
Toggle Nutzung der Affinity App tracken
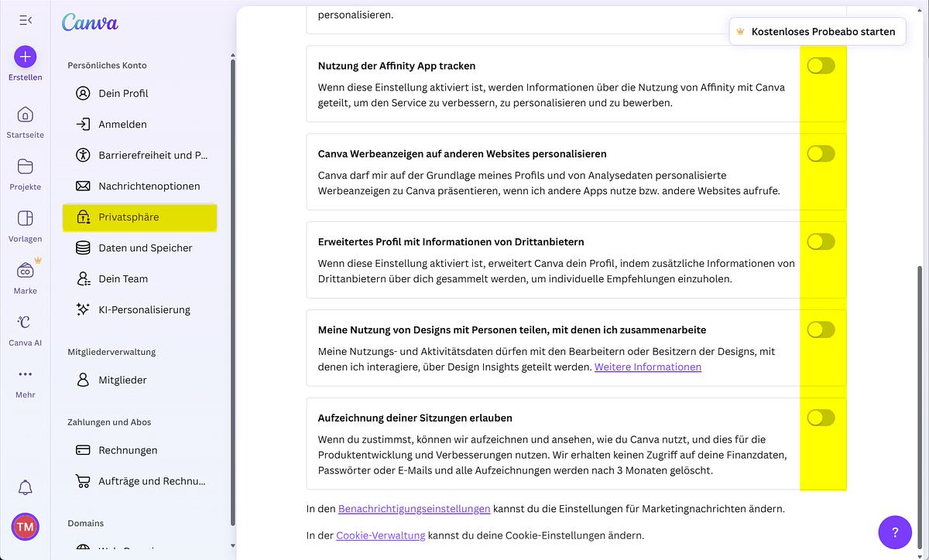[821, 66]
